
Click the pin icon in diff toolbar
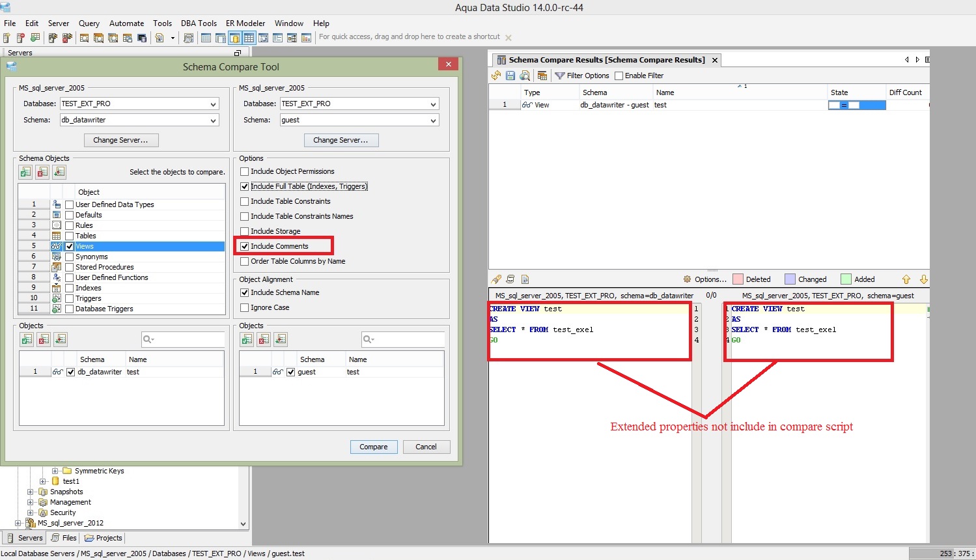coord(496,279)
